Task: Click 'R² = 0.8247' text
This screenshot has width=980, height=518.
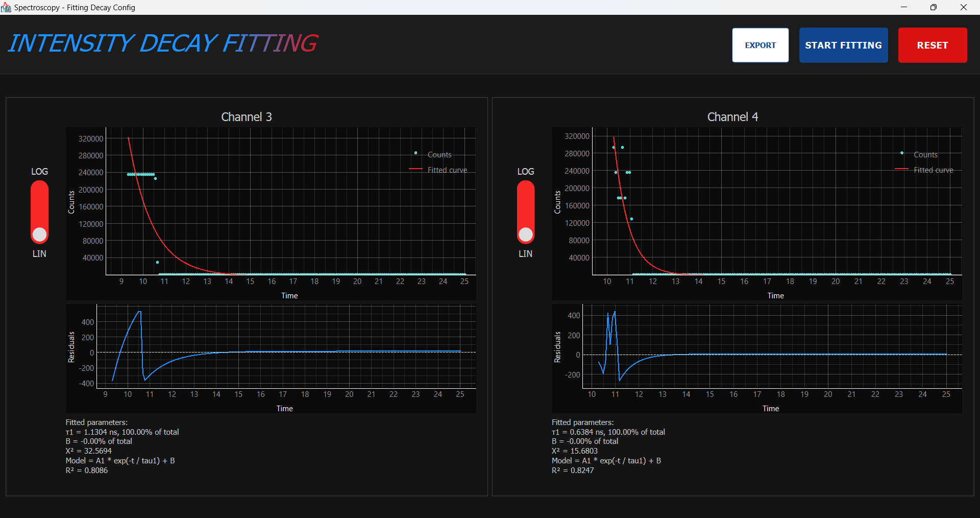Action: (573, 470)
